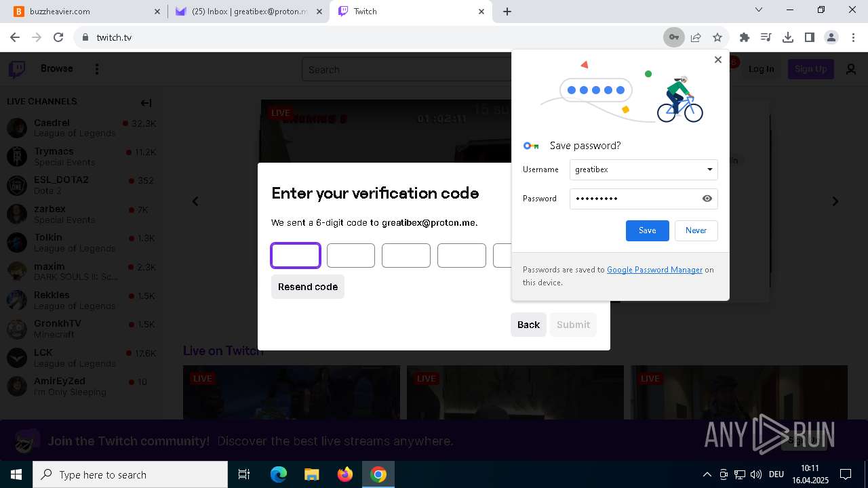Open the Twitch user profile icon
Image resolution: width=868 pixels, height=488 pixels.
[x=851, y=69]
